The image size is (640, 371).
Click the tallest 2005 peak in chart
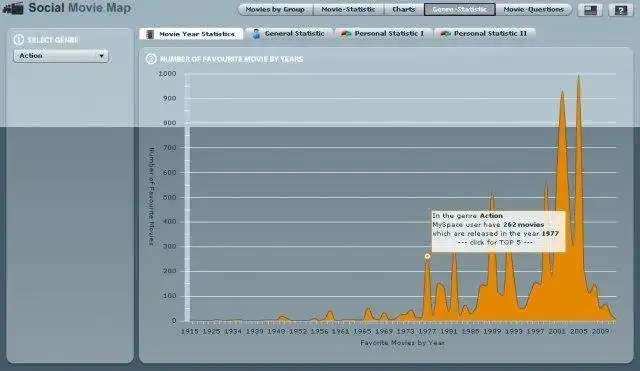coord(578,77)
